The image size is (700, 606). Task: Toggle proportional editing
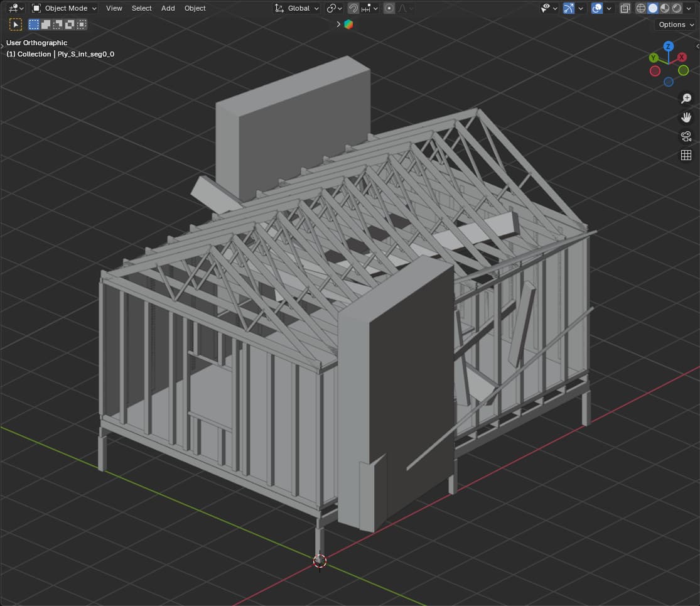point(389,8)
